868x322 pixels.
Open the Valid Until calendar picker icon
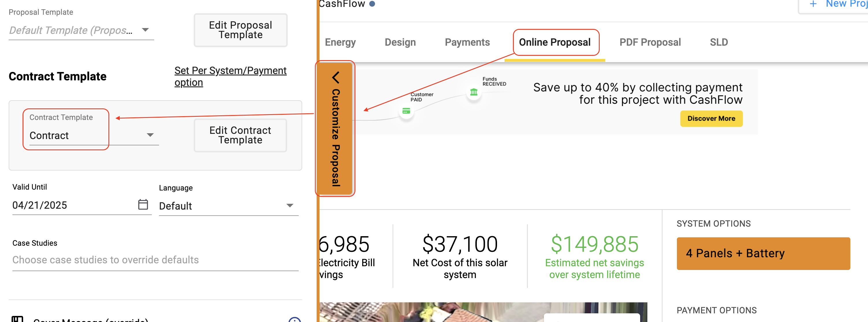143,204
